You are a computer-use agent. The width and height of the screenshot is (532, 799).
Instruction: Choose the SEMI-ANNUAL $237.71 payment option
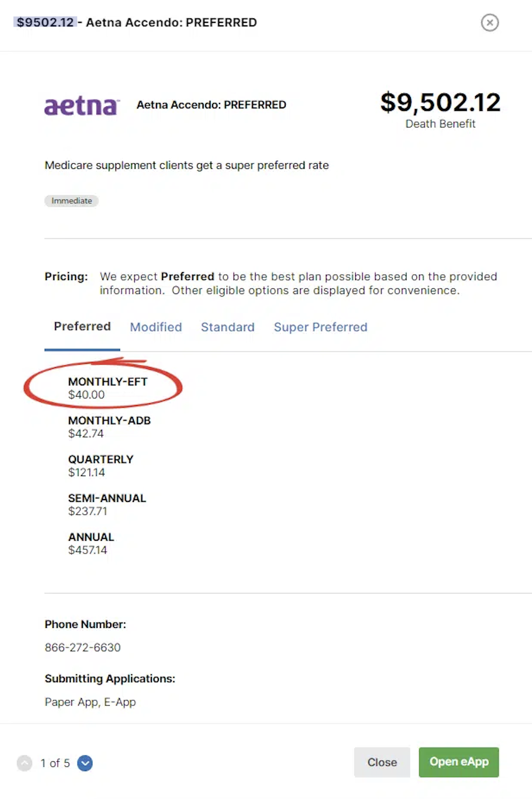tap(107, 505)
